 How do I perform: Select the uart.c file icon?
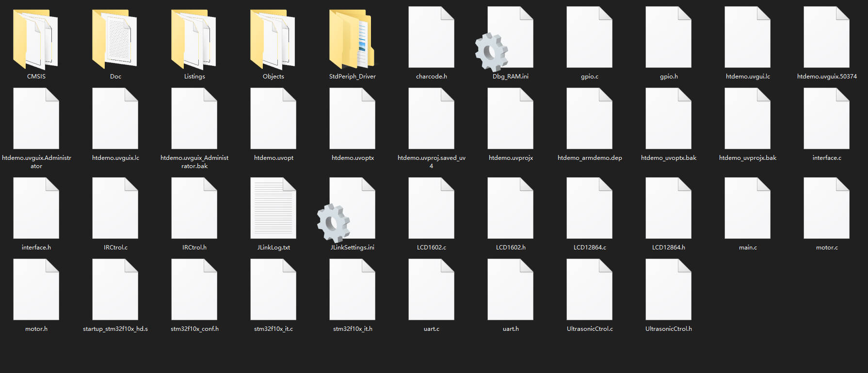431,289
